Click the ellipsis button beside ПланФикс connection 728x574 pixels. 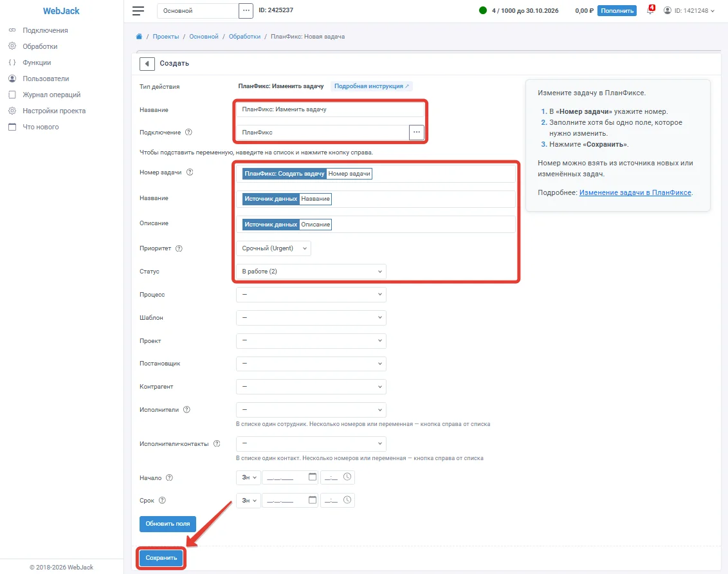pyautogui.click(x=417, y=133)
